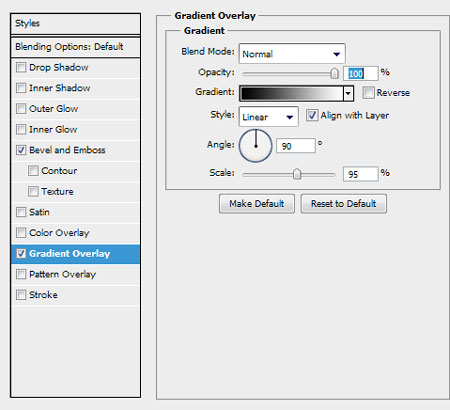The height and width of the screenshot is (410, 450).
Task: Open the Style Linear dropdown
Action: tap(268, 117)
